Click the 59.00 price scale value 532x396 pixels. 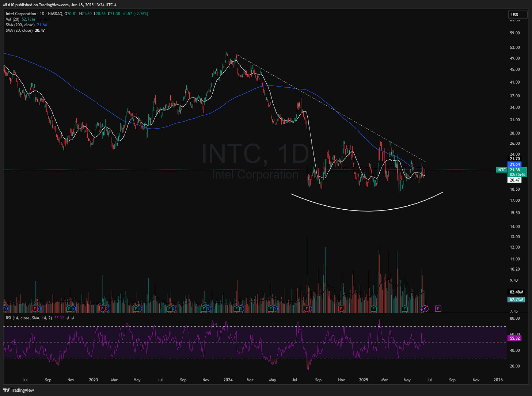click(x=515, y=33)
